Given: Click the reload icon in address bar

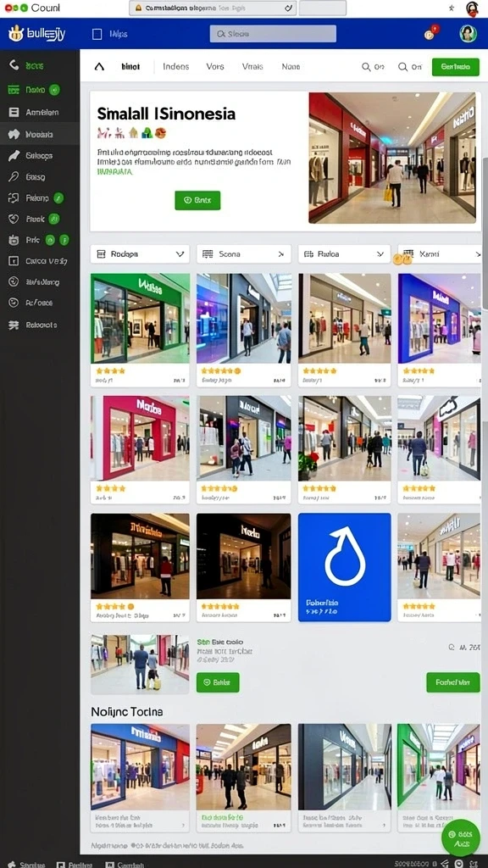Looking at the screenshot, I should coord(289,8).
